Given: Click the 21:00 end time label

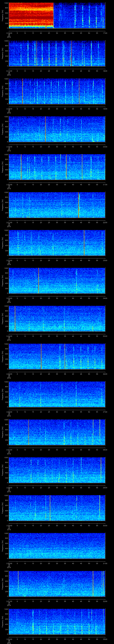Looking at the screenshot, I should tap(105, 184).
